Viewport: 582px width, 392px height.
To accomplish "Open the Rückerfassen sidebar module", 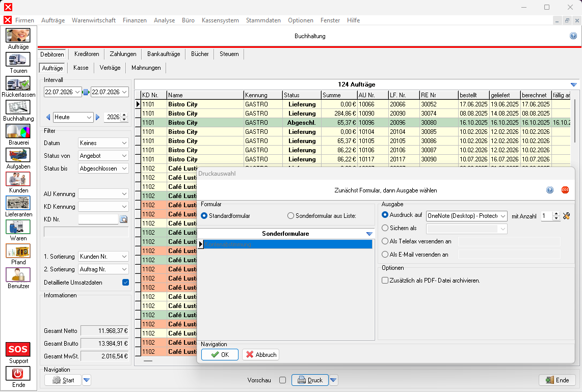I will 18,87.
